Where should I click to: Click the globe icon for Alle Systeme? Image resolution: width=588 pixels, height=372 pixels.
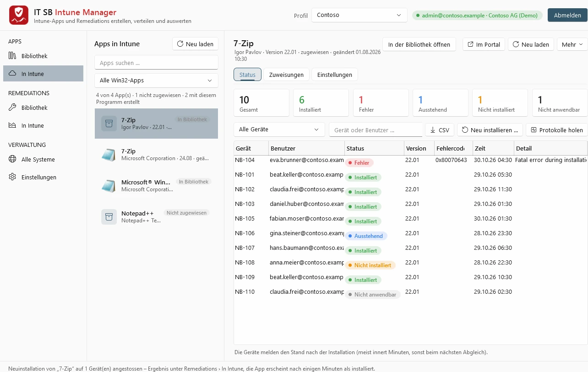12,159
